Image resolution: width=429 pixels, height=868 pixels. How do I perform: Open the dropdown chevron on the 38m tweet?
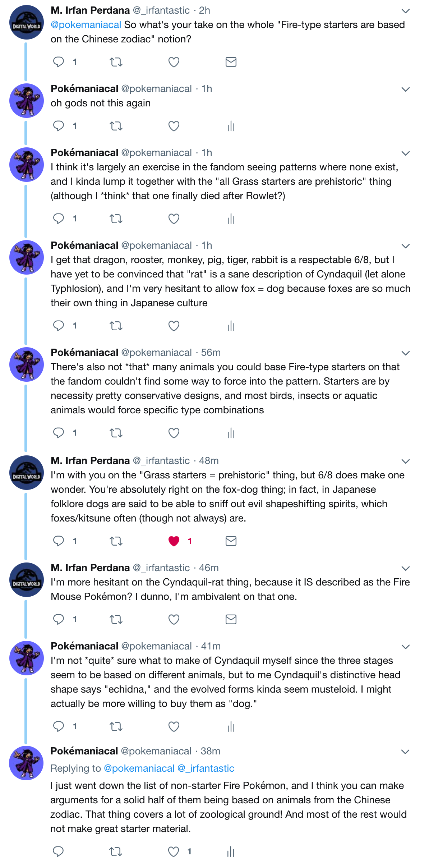[405, 752]
